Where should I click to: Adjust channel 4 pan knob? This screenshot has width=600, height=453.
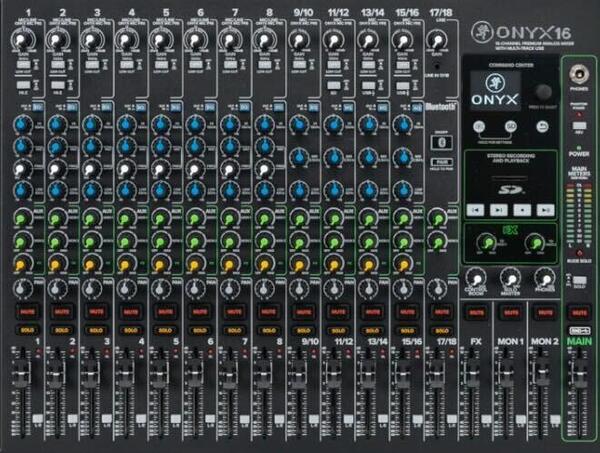[x=125, y=288]
